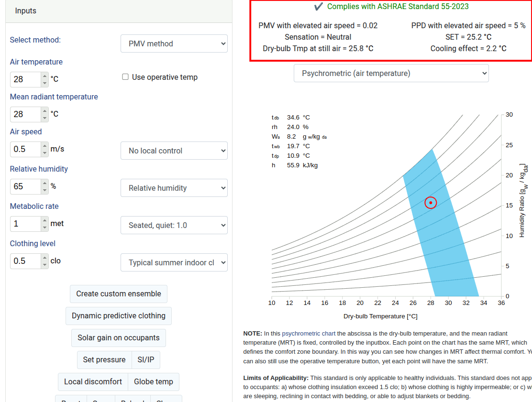Open the Seated, quiet activity dropdown
The width and height of the screenshot is (532, 402).
coord(174,225)
